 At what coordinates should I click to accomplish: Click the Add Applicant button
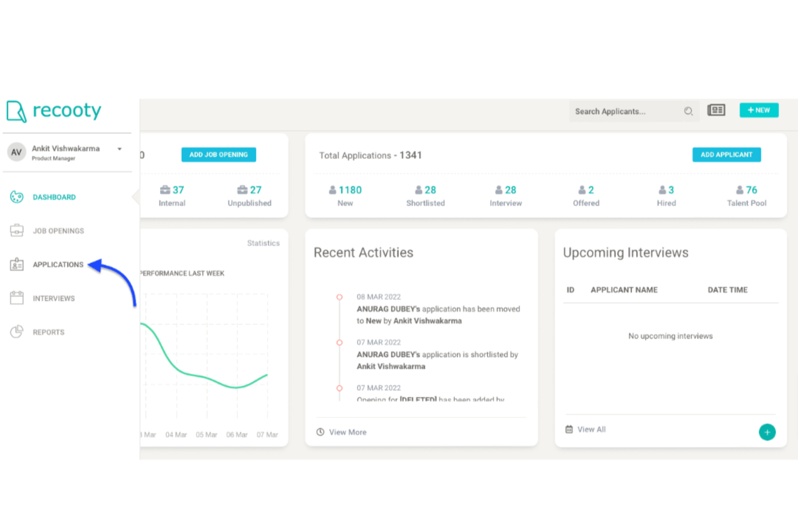pyautogui.click(x=726, y=155)
